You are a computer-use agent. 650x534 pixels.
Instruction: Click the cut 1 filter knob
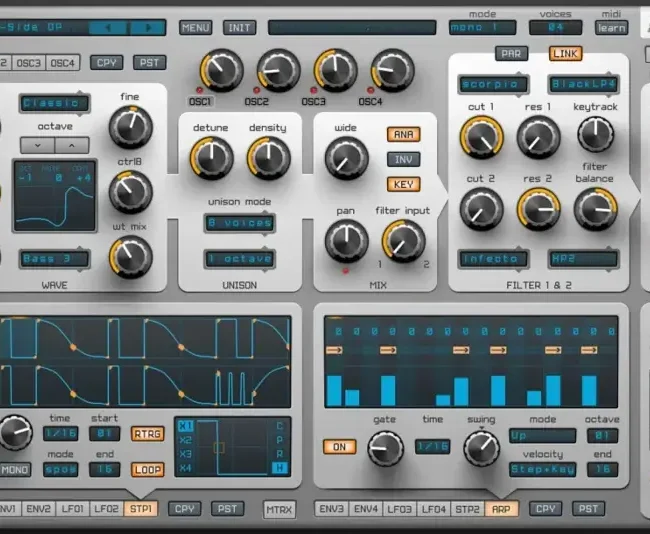pos(481,137)
